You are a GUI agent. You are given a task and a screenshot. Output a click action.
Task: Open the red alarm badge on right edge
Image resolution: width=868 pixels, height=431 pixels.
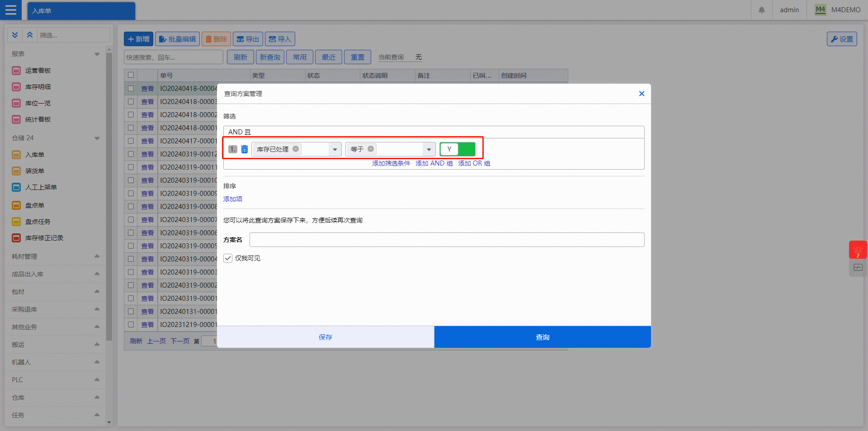pyautogui.click(x=858, y=250)
